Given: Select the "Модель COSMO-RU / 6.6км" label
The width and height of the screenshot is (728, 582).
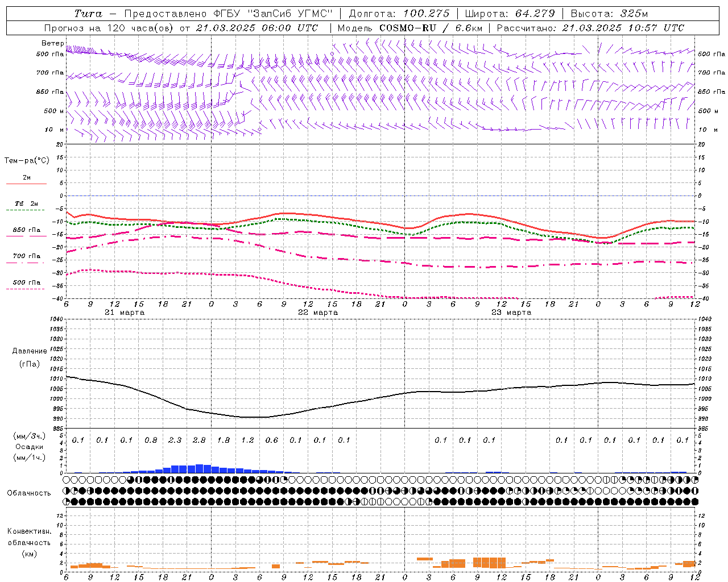Looking at the screenshot, I should tap(409, 28).
